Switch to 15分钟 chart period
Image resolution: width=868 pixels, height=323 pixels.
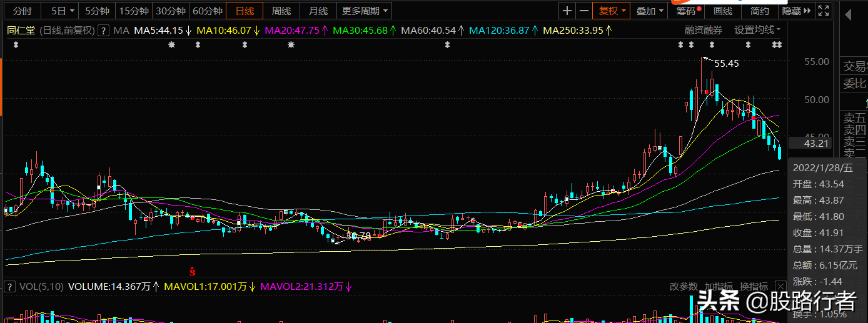coord(134,11)
